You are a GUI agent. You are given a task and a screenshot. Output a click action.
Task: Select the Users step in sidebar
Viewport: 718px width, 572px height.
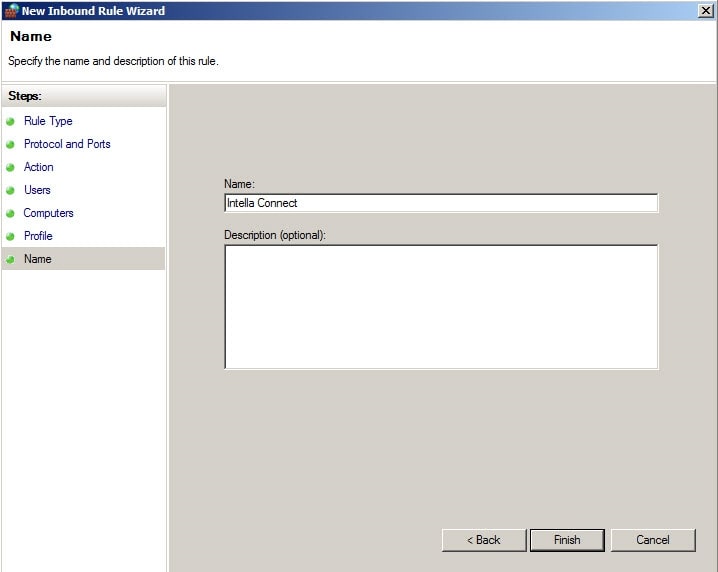click(x=37, y=190)
